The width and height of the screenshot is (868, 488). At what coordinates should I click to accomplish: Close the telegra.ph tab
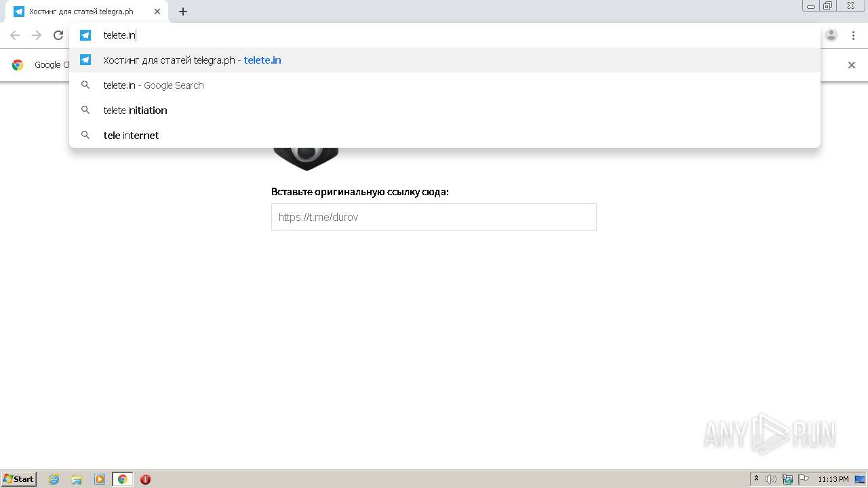pos(157,12)
